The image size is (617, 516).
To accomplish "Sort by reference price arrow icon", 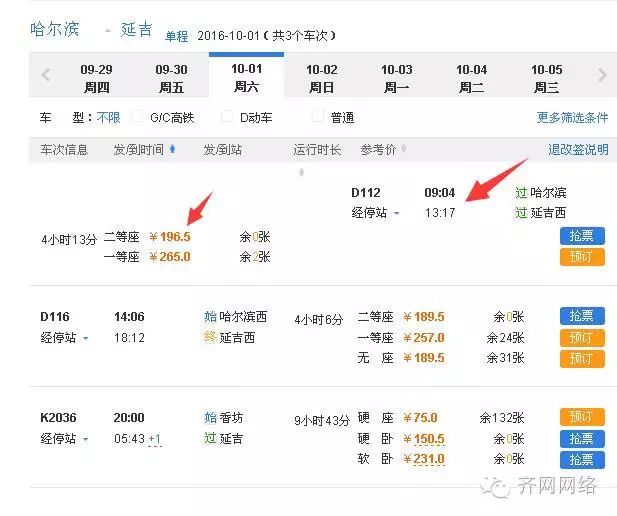I will tap(404, 149).
